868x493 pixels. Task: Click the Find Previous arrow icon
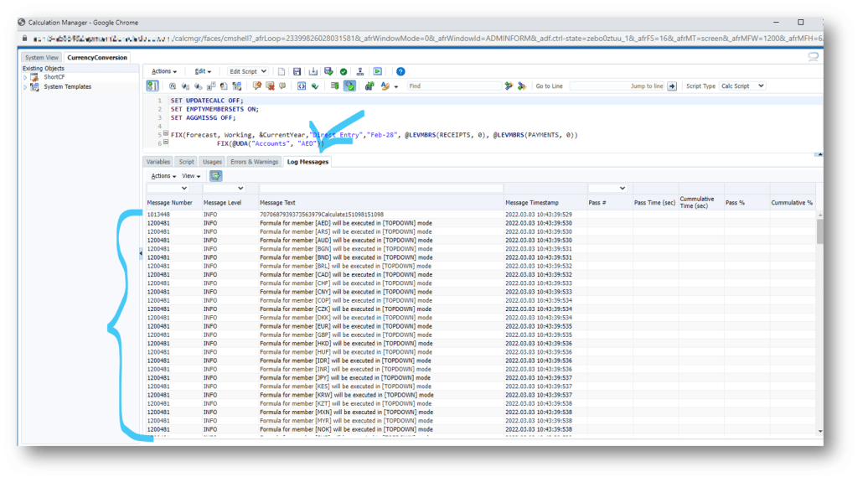(521, 86)
